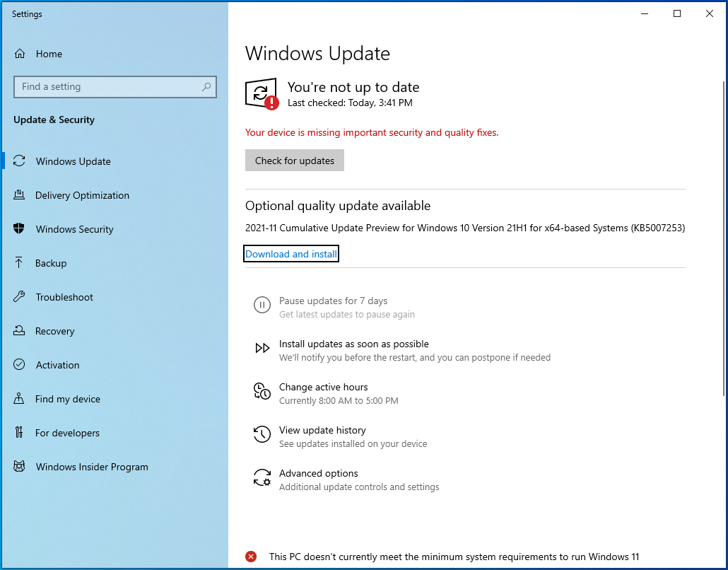Click the Home house icon
The height and width of the screenshot is (570, 728).
coord(20,53)
